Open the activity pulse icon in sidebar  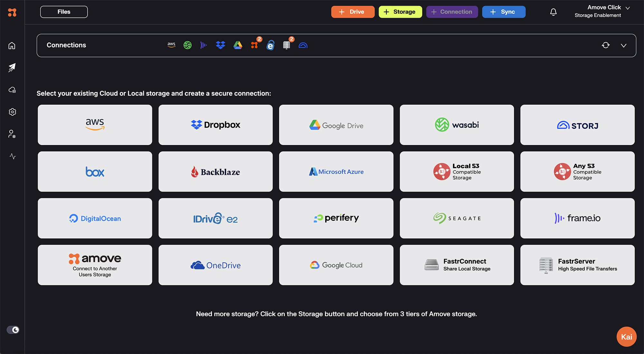coord(13,156)
